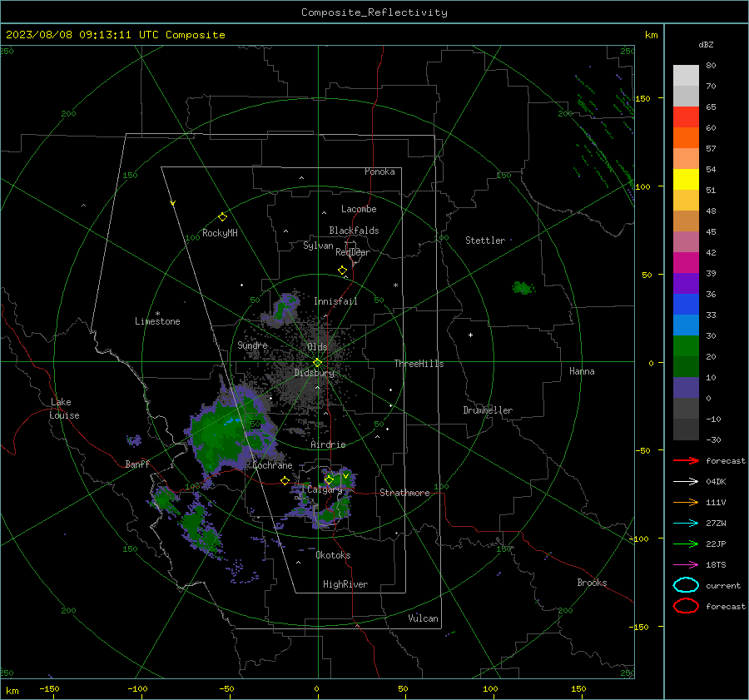The image size is (749, 700).
Task: Click the yellow diamond marker above Calgary label
Action: coord(329,479)
